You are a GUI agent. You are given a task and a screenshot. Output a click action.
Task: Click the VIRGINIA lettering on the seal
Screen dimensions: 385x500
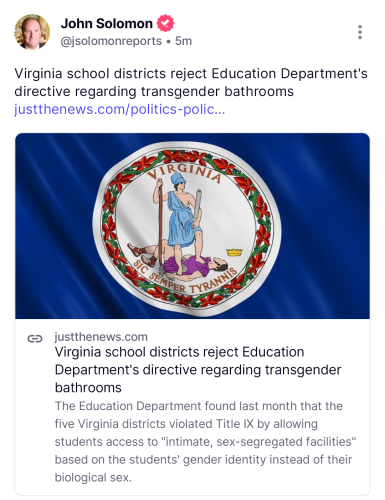click(x=184, y=173)
